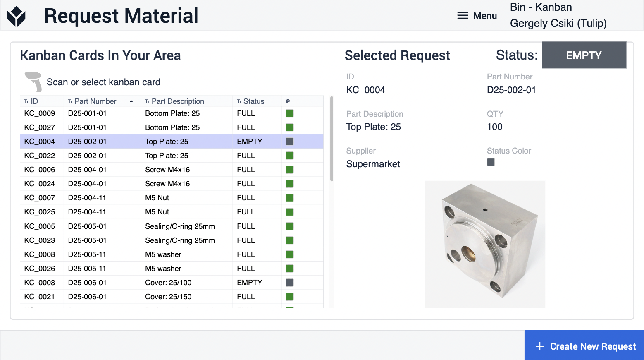Click the EMPTY status badge
The height and width of the screenshot is (360, 644).
coord(584,55)
